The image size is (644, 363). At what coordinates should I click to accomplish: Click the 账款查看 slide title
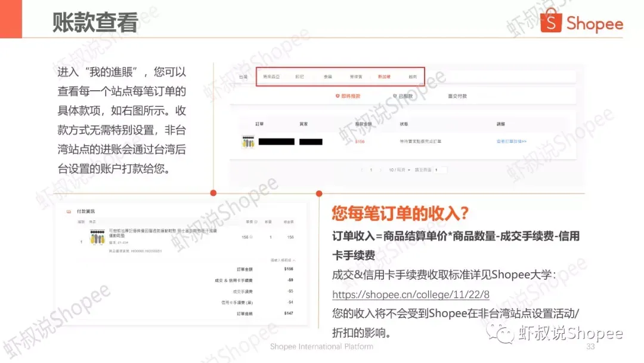point(95,22)
